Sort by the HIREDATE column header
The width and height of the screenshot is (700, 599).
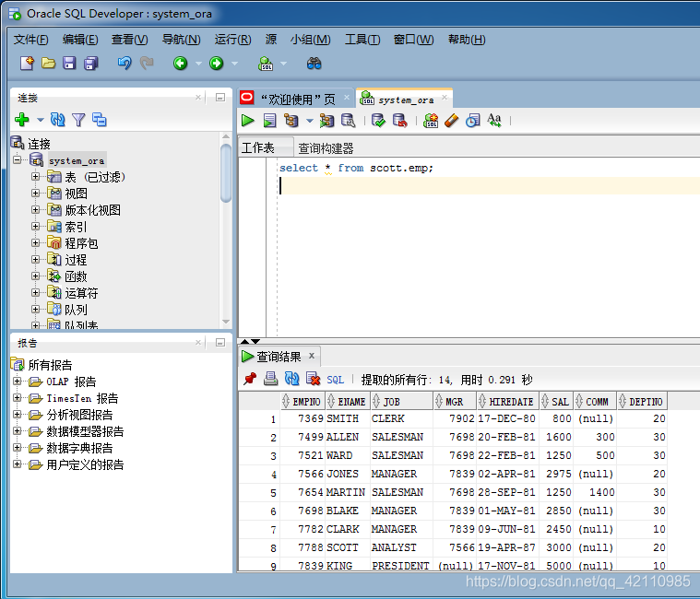507,402
